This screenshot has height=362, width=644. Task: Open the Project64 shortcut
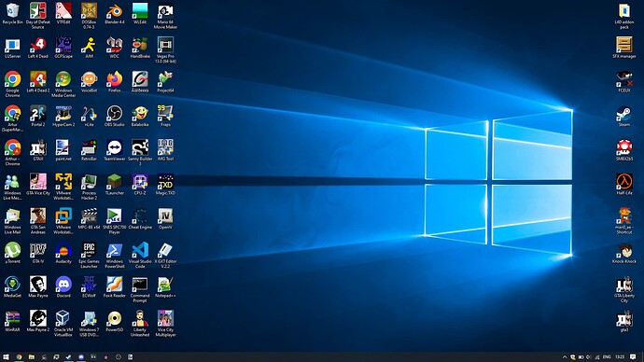(x=165, y=82)
